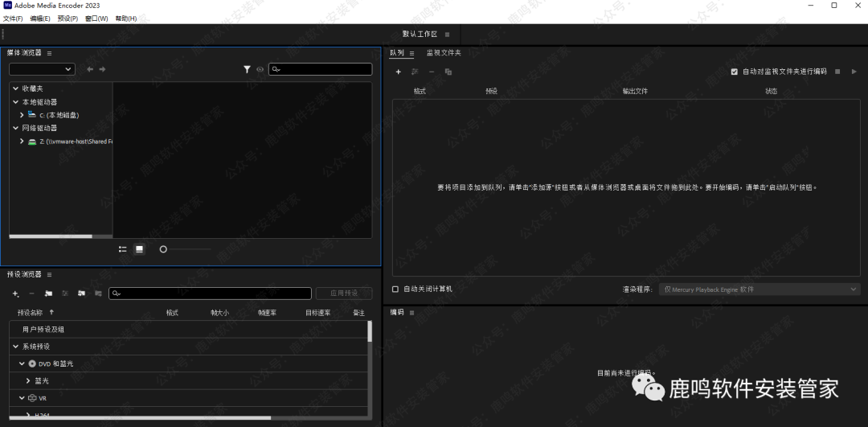Click the Duplicate icon in the queue toolbar
The width and height of the screenshot is (868, 427).
point(448,72)
